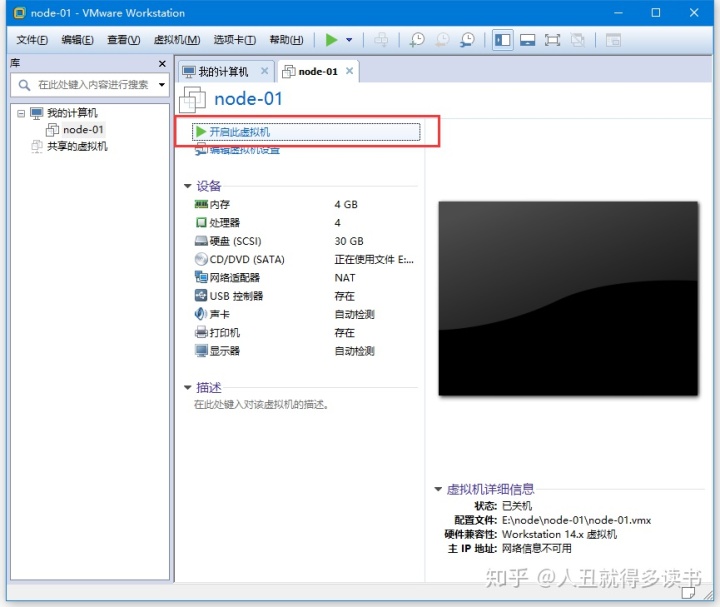Open the 虚拟机(M) menu
The width and height of the screenshot is (720, 607).
(x=177, y=40)
